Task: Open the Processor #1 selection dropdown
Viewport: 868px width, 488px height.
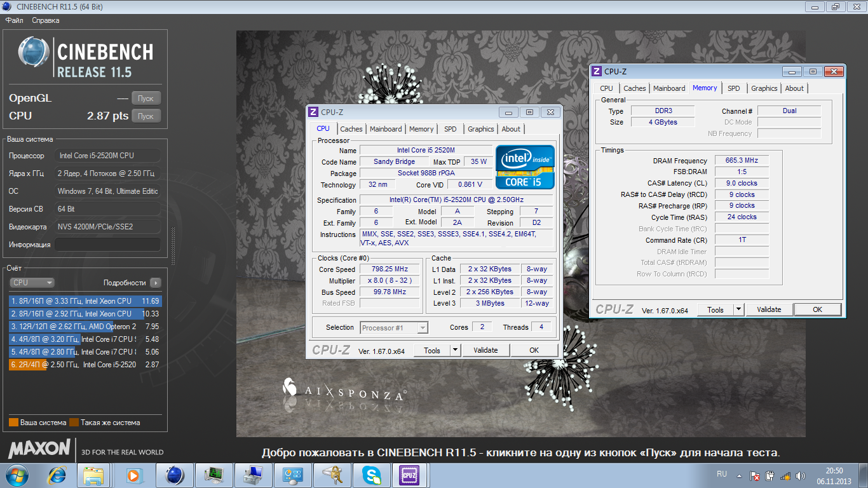Action: click(x=394, y=328)
